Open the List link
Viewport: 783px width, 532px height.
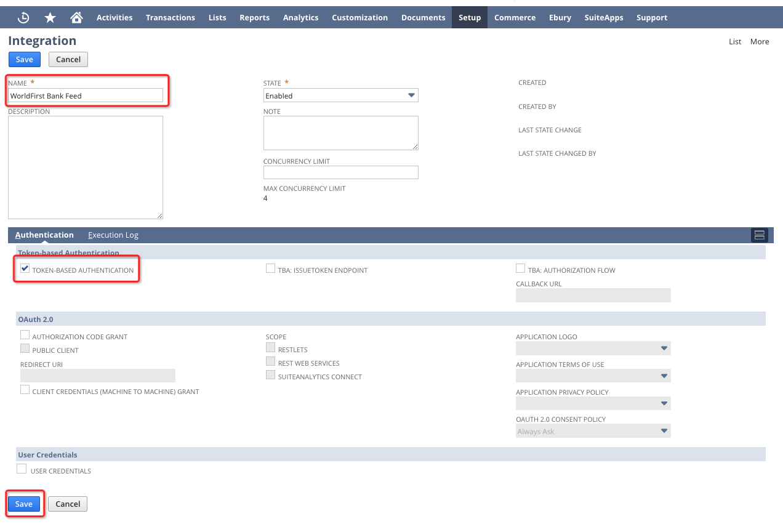(735, 42)
